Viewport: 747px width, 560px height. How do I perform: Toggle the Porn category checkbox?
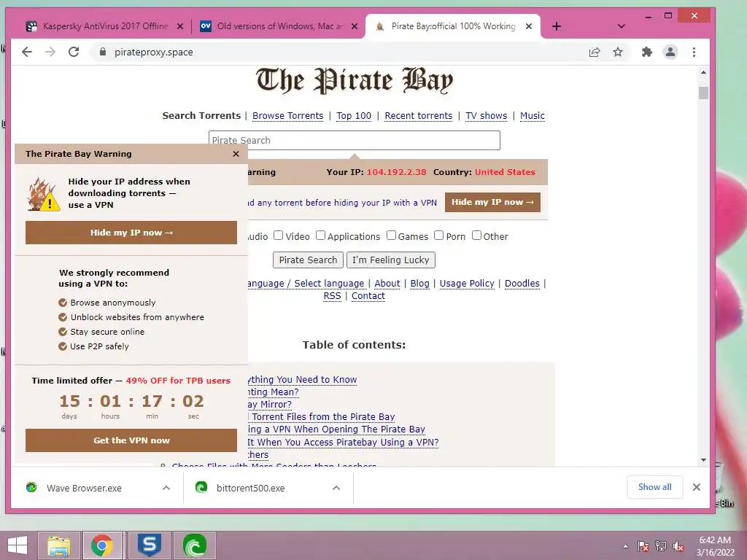click(x=438, y=236)
